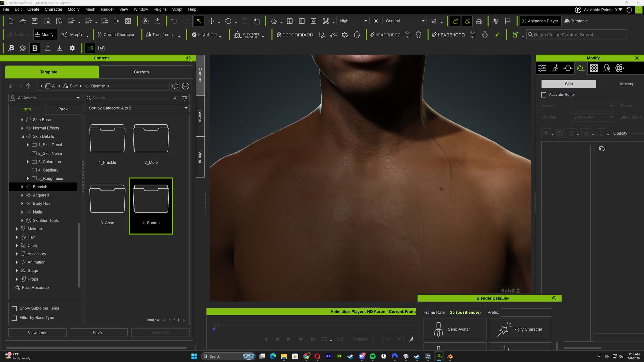644x362 pixels.
Task: Click the View items button
Action: [x=38, y=333]
